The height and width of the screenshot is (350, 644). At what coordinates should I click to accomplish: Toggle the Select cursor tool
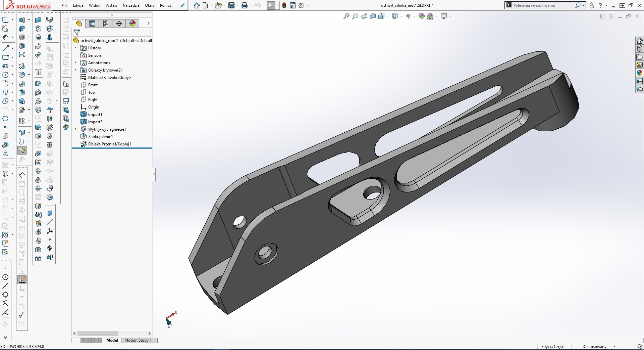click(x=271, y=5)
